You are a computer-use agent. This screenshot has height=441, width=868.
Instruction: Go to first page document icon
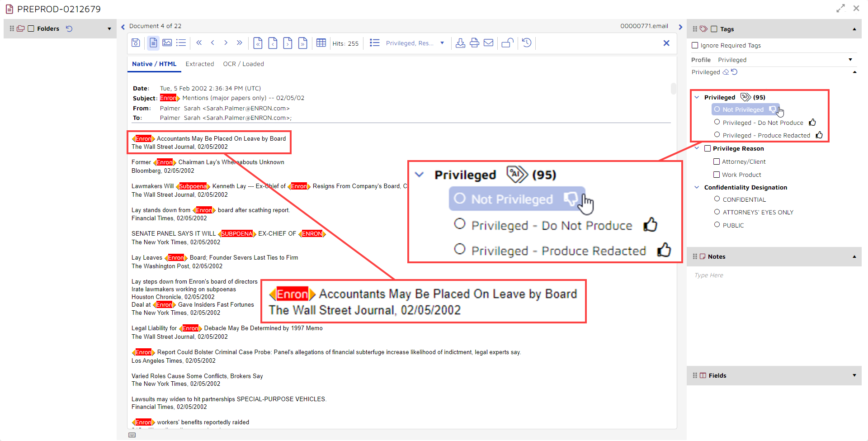258,43
